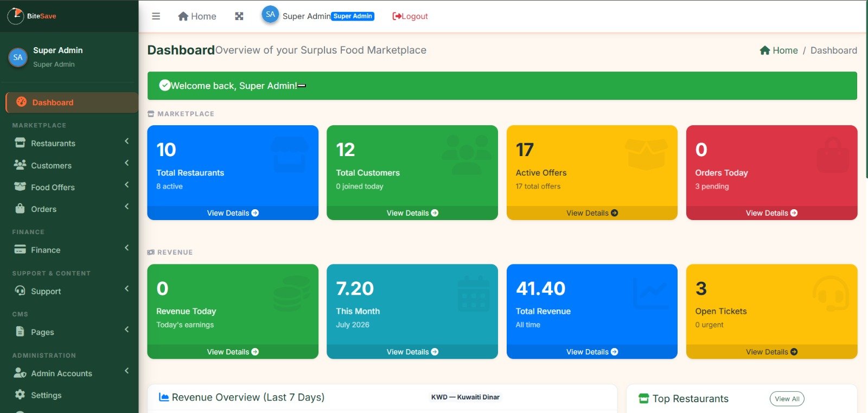Click the Pages document icon in the sidebar
Image resolution: width=868 pixels, height=413 pixels.
click(x=20, y=331)
